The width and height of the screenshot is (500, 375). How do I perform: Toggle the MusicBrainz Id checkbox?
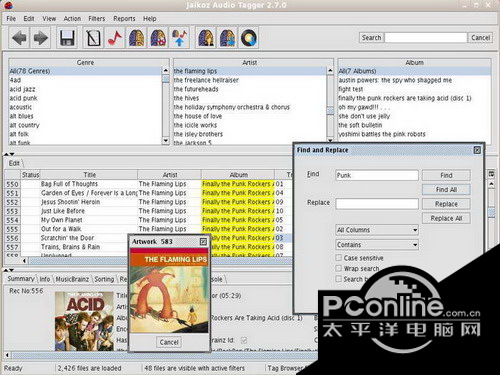[244, 340]
